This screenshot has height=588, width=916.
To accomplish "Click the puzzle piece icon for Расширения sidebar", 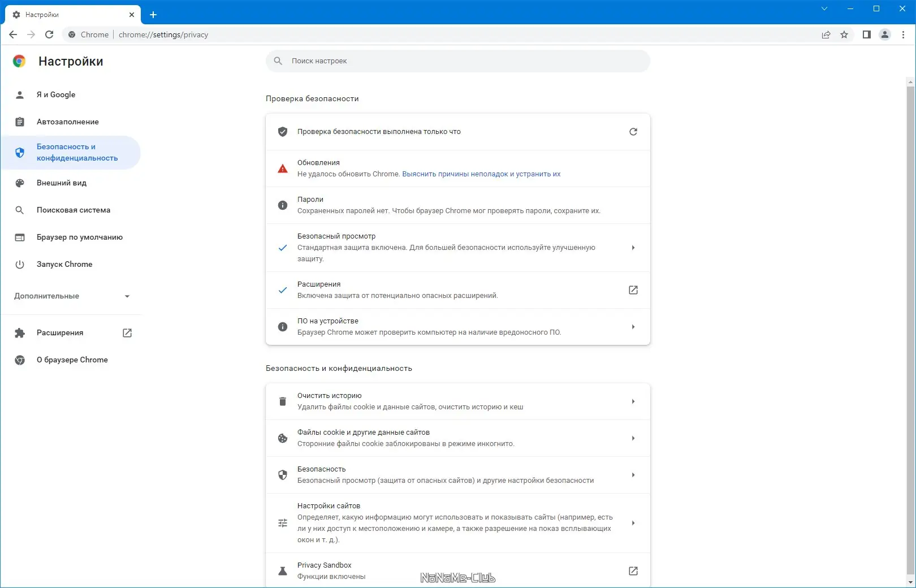I will click(x=20, y=332).
